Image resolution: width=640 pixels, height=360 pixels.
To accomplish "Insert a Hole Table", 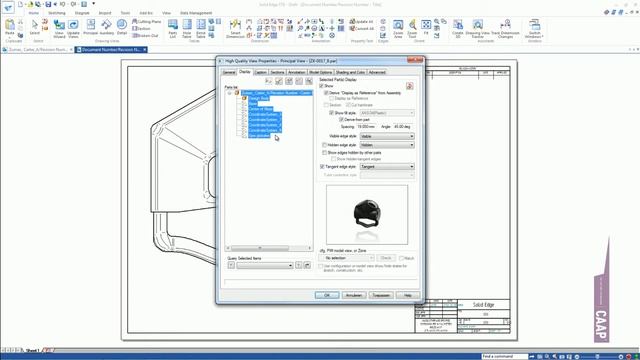I will [187, 29].
